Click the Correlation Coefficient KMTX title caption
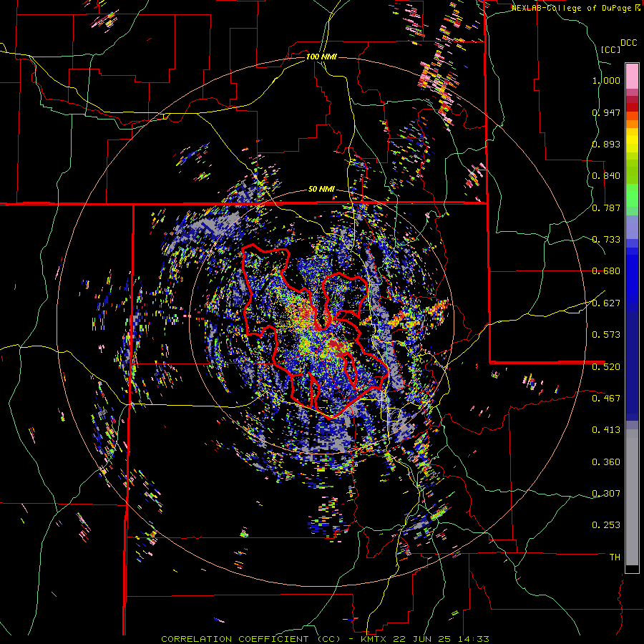The width and height of the screenshot is (644, 644). click(325, 639)
